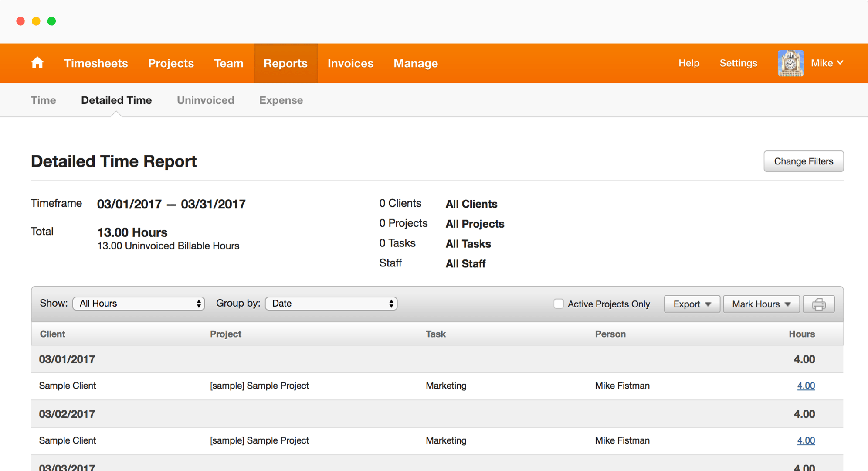The image size is (868, 471).
Task: Click the printer icon button
Action: (818, 304)
